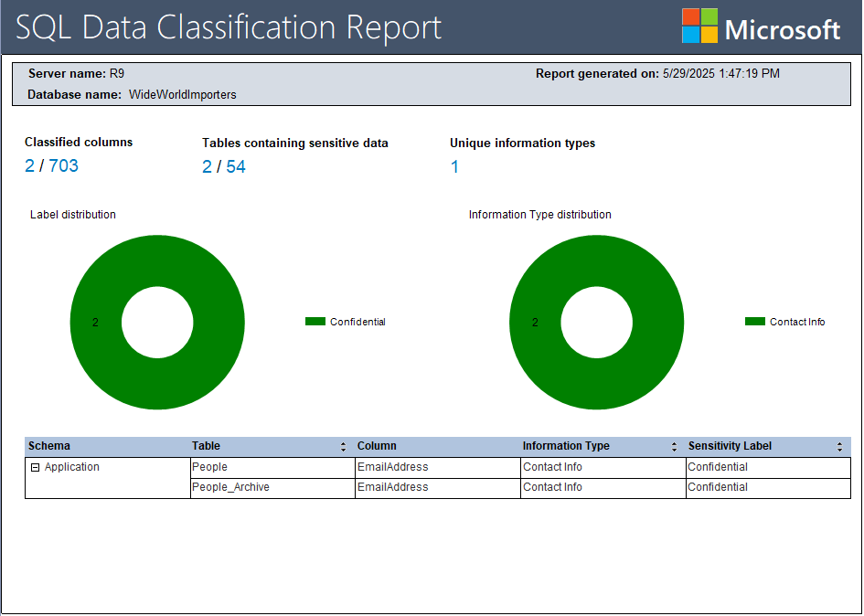Viewport: 864px width, 616px height.
Task: Click the Contact Info legend color swatch
Action: 755,322
